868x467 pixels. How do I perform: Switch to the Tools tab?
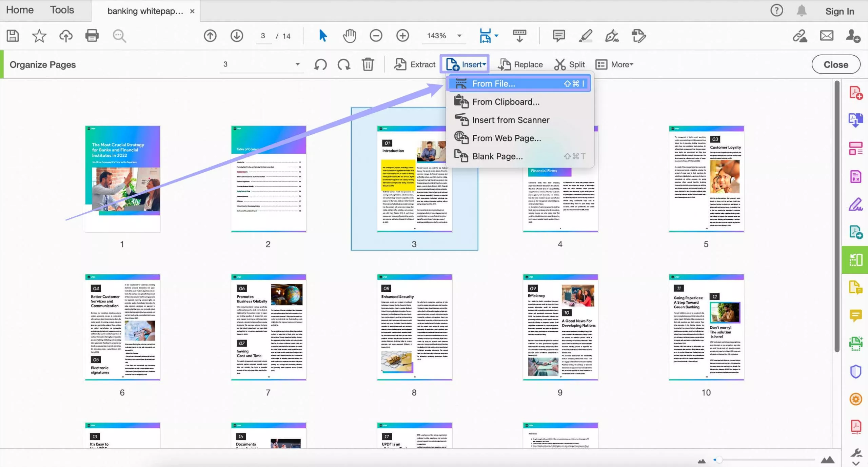pyautogui.click(x=62, y=10)
